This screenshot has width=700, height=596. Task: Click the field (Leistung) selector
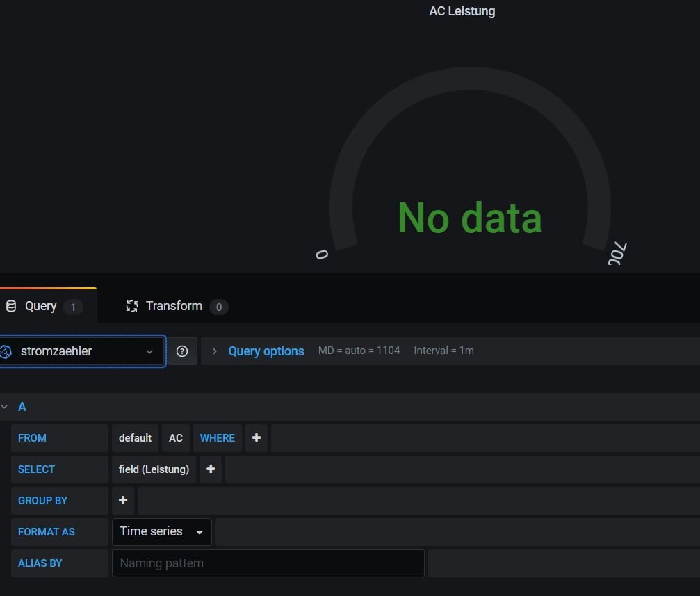(x=154, y=469)
